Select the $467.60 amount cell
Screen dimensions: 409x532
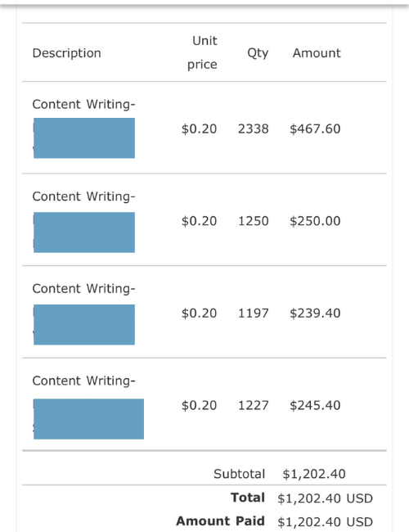pos(315,129)
